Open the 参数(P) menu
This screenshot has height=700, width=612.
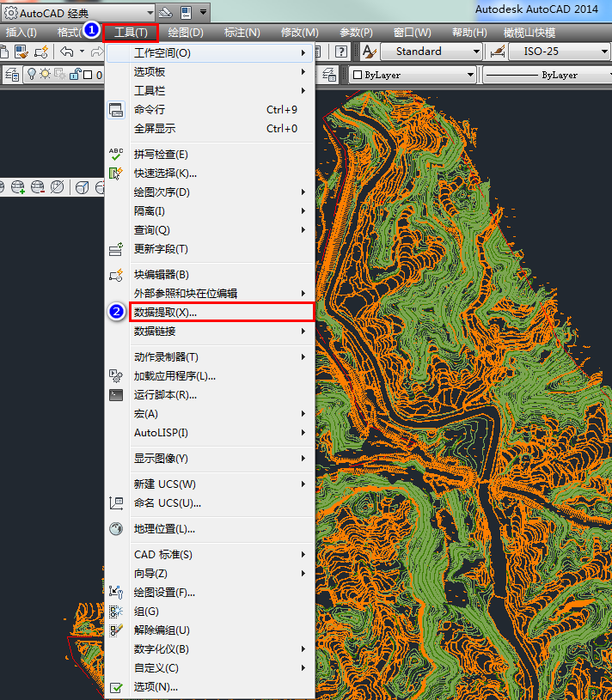click(x=356, y=33)
